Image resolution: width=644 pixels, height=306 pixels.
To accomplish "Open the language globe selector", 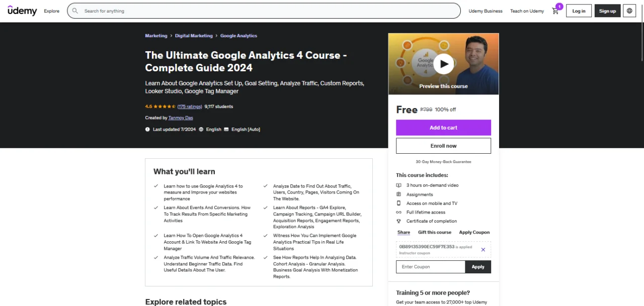I will 629,11.
